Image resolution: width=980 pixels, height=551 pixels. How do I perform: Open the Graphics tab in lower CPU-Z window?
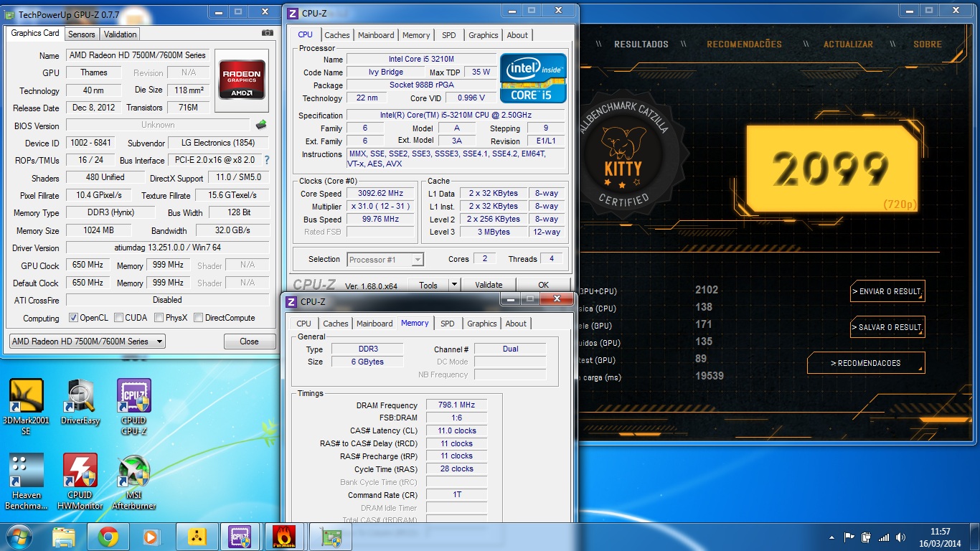[482, 324]
